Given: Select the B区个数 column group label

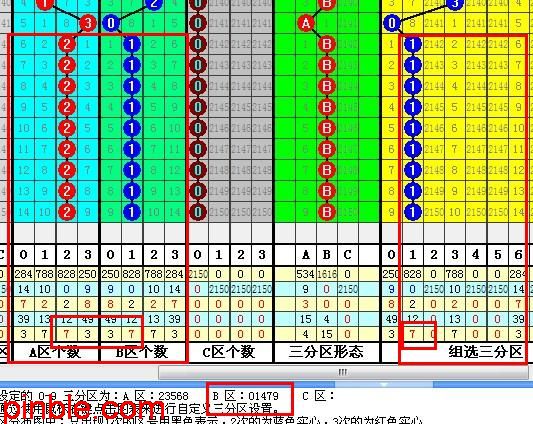Looking at the screenshot, I should (x=142, y=352).
